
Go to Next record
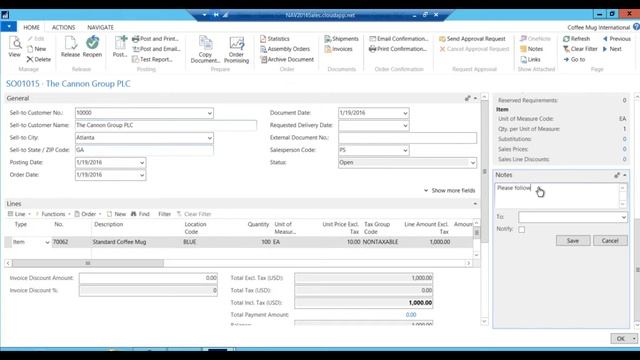tap(612, 49)
